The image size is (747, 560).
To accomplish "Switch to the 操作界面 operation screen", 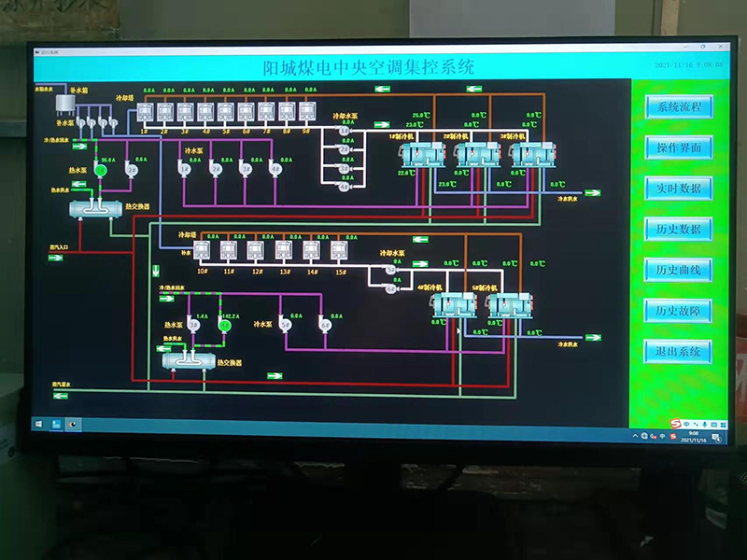I will pos(678,147).
